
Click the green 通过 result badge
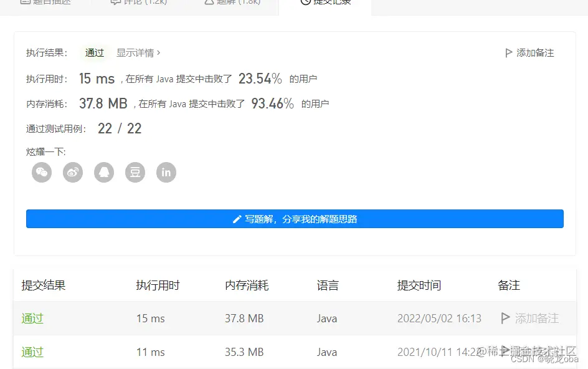click(94, 53)
